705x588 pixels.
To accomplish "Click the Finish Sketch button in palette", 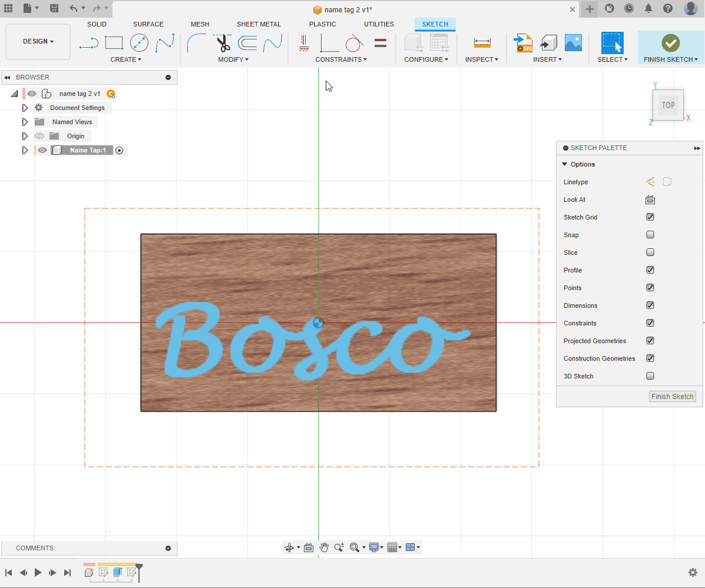I will [x=672, y=397].
